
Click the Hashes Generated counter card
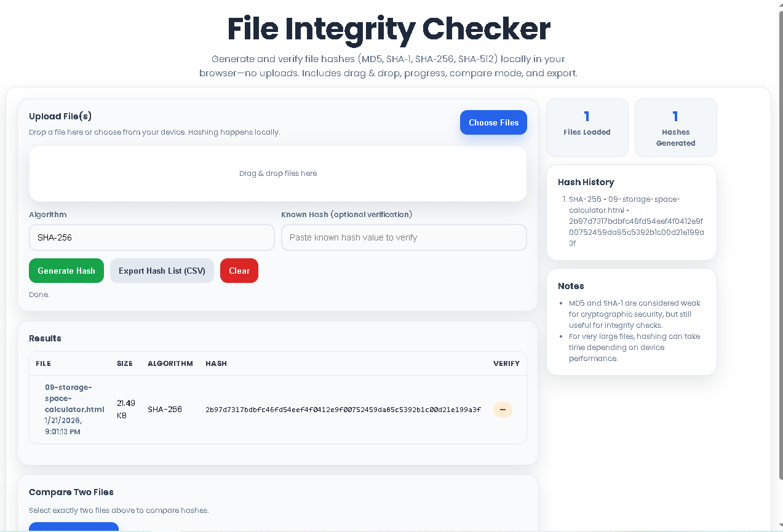point(675,127)
